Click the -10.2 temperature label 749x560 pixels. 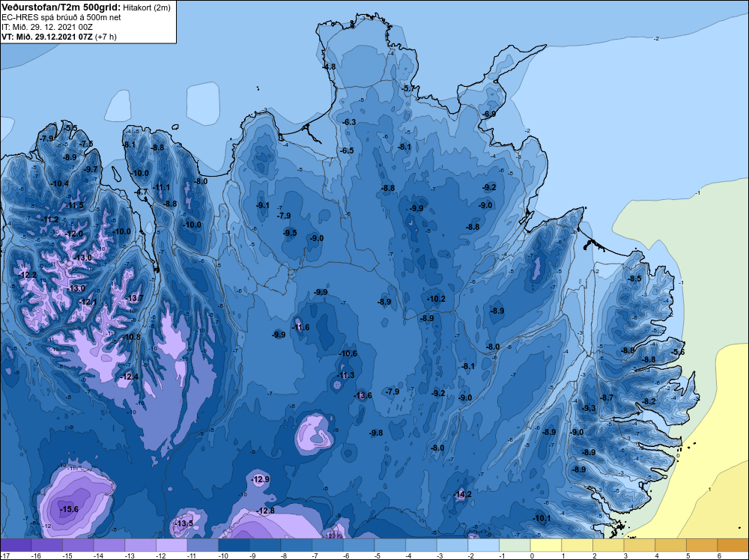coord(436,299)
